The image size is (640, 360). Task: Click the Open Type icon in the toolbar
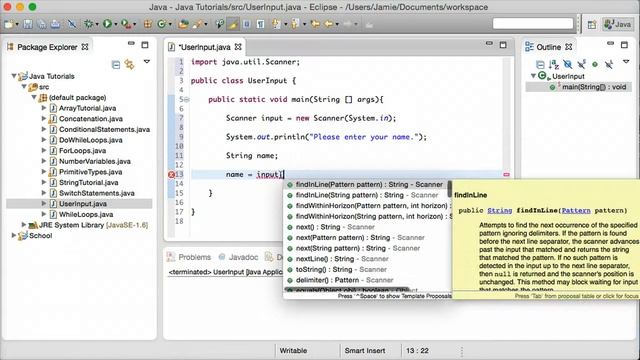(x=183, y=24)
